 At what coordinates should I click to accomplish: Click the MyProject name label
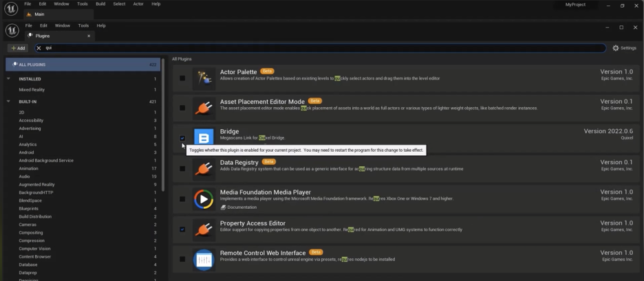[575, 5]
